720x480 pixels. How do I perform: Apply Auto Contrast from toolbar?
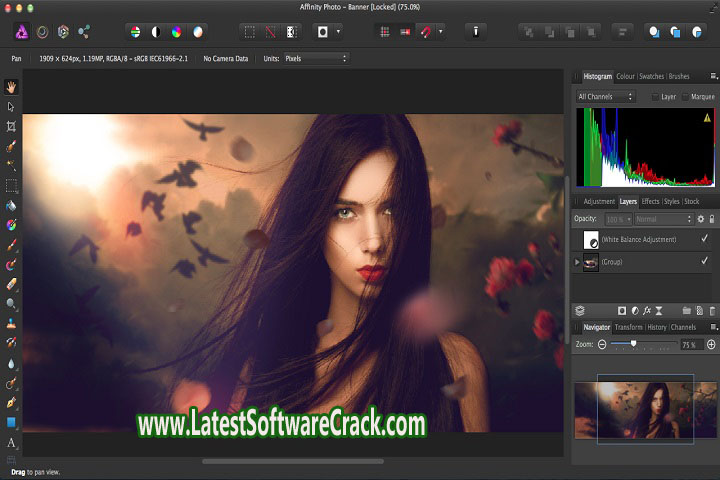coord(156,32)
